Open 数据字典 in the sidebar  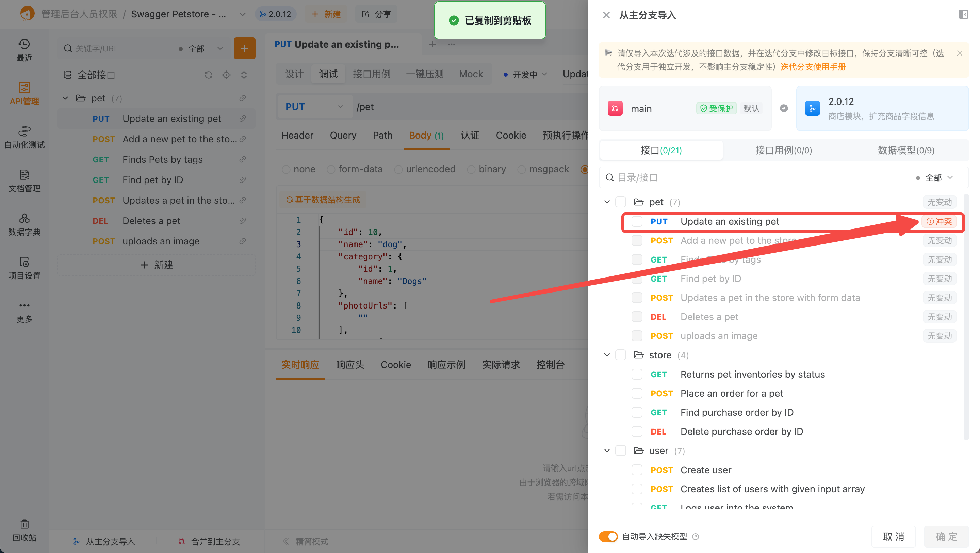click(24, 224)
